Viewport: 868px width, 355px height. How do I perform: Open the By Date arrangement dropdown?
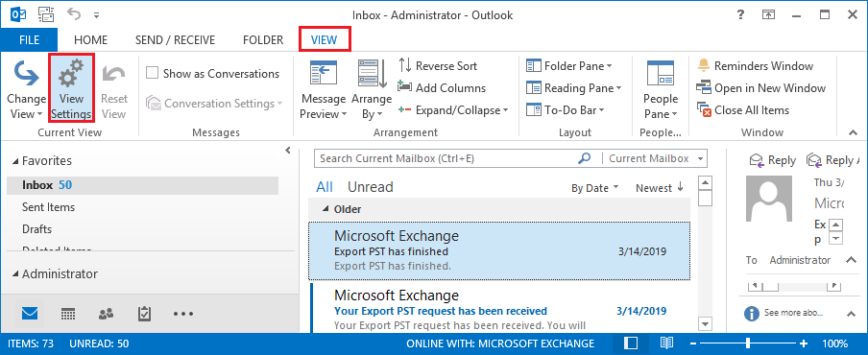click(595, 188)
